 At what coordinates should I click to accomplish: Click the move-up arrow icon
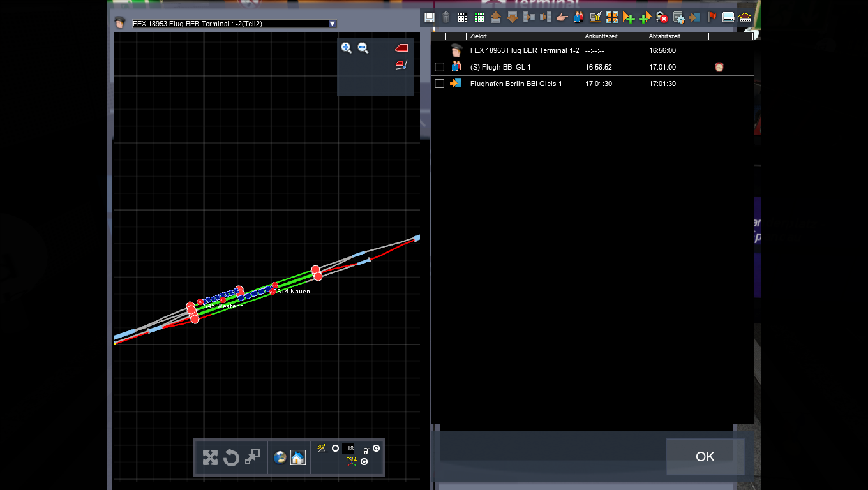click(496, 18)
